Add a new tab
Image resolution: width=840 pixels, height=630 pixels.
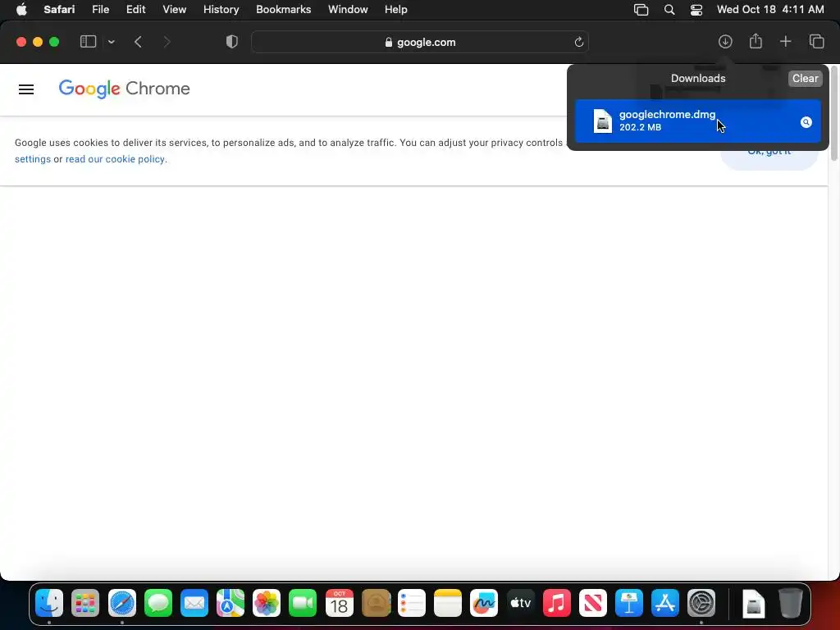(x=785, y=41)
